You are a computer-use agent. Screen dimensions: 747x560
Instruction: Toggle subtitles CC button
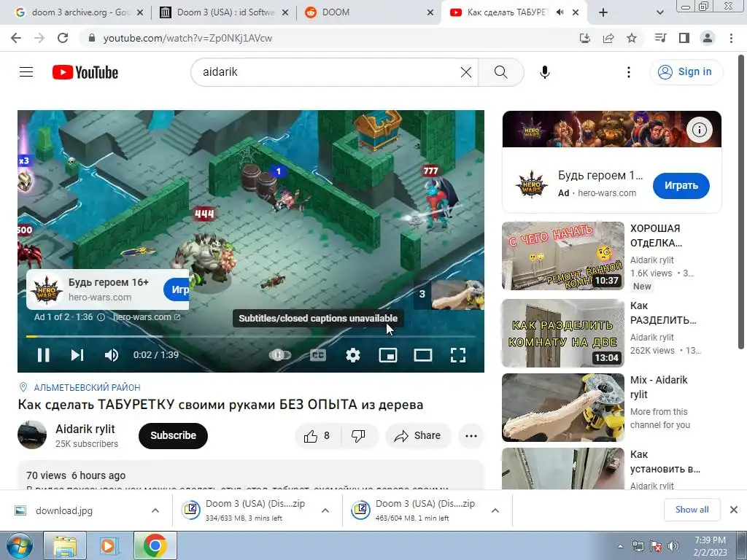pos(318,355)
